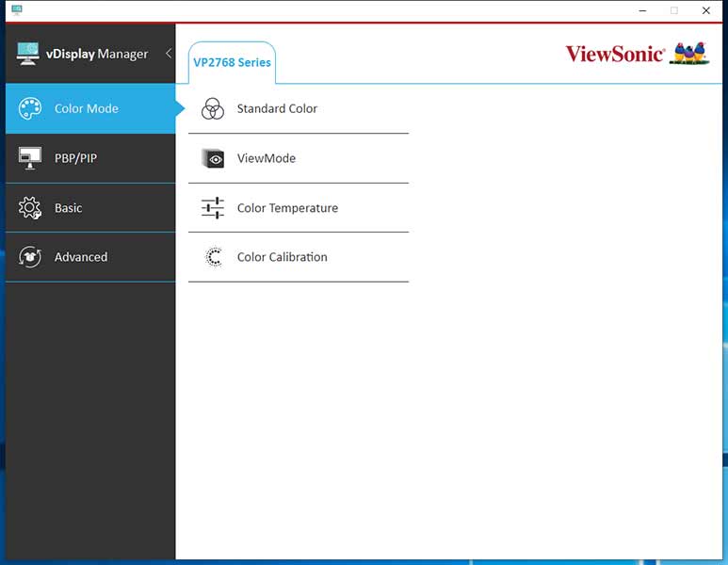728x565 pixels.
Task: Click the Standard Color overlapping circles icon
Action: coord(213,109)
